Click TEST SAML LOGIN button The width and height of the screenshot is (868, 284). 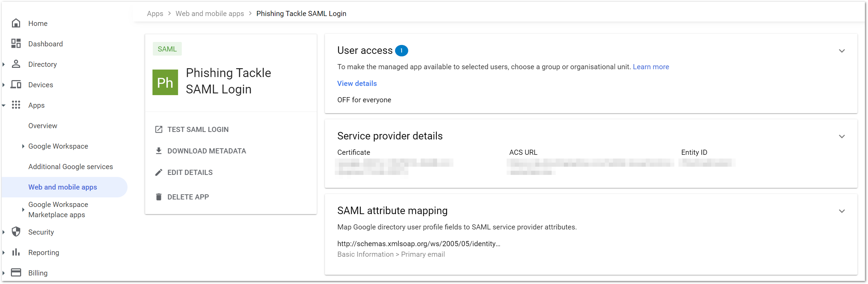[192, 130]
